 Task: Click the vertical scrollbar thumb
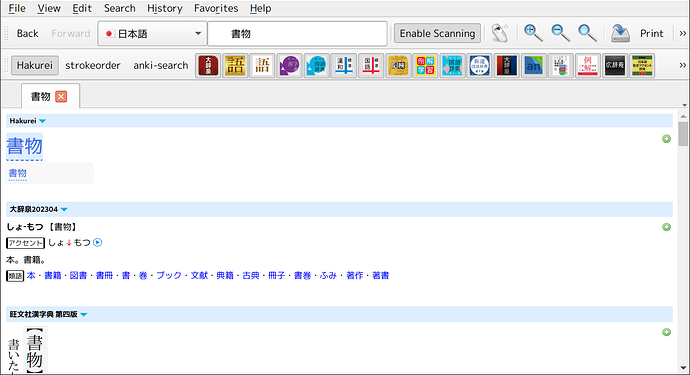[x=683, y=134]
